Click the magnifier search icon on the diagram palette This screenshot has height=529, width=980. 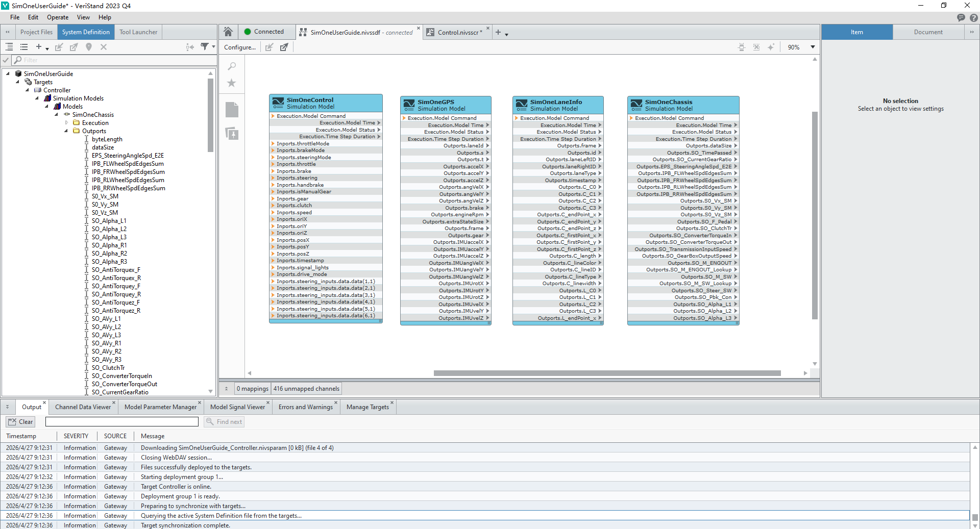click(x=232, y=66)
